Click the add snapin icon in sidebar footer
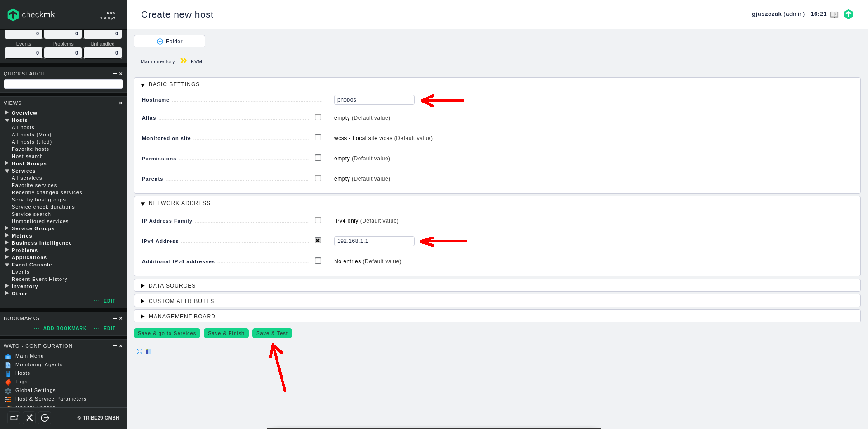The width and height of the screenshot is (868, 429). [14, 418]
